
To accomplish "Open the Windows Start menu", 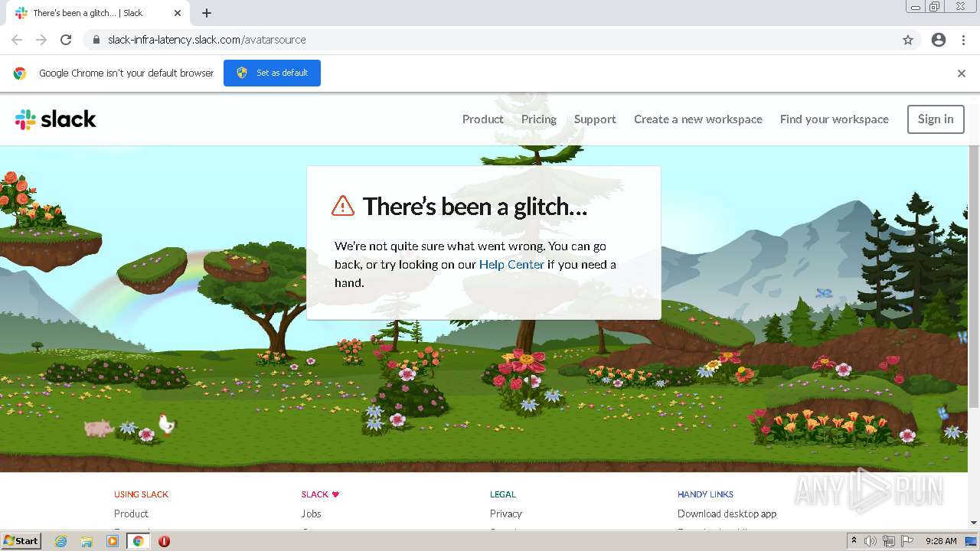I will [x=21, y=540].
